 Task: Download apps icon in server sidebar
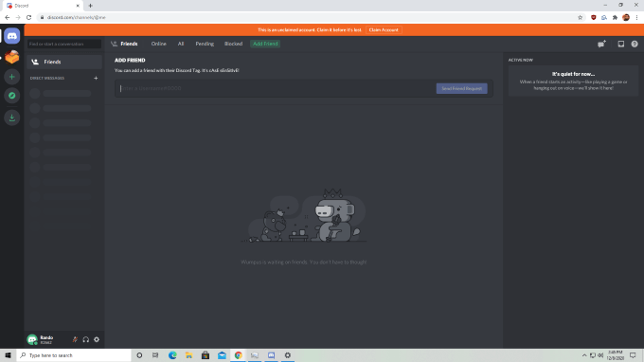click(12, 118)
